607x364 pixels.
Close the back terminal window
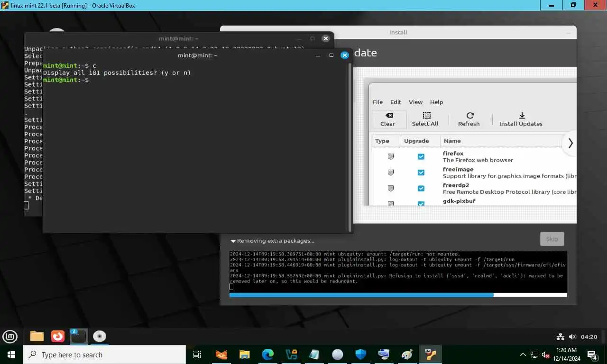click(326, 38)
